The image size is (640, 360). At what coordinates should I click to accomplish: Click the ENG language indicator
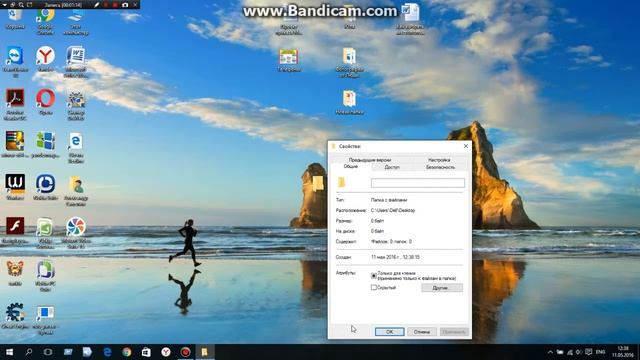[x=600, y=352]
